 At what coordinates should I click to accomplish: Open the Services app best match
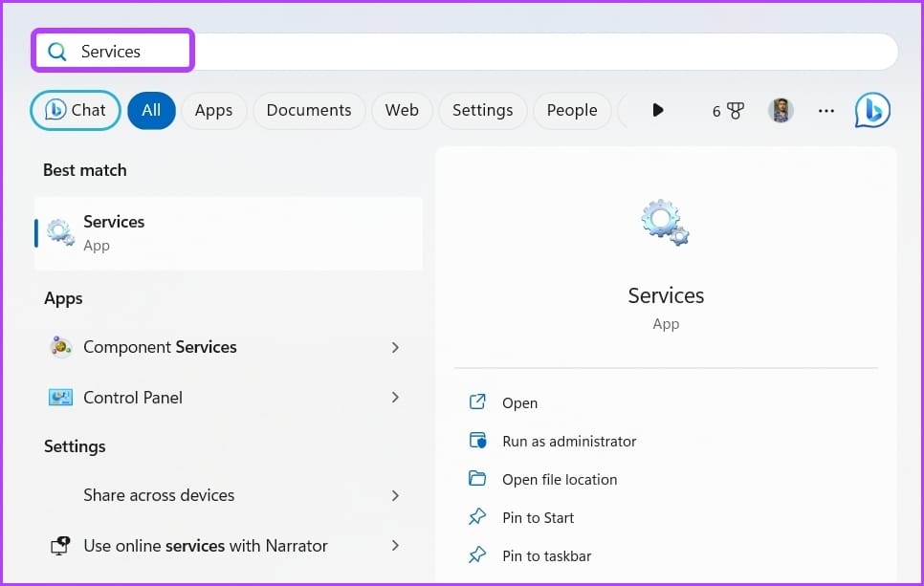point(229,233)
